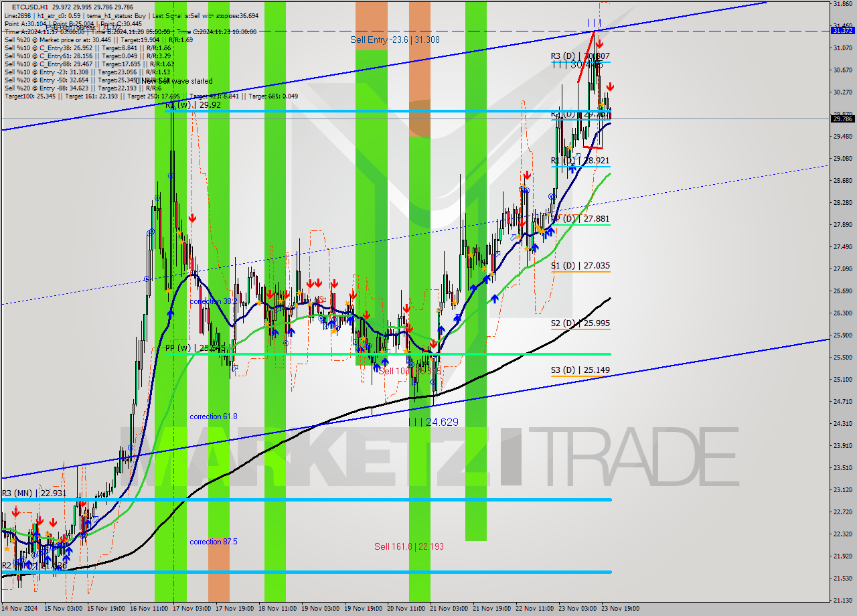Viewport: 857px width, 616px height.
Task: Click the 31.860 price axis value
Action: tap(842, 3)
